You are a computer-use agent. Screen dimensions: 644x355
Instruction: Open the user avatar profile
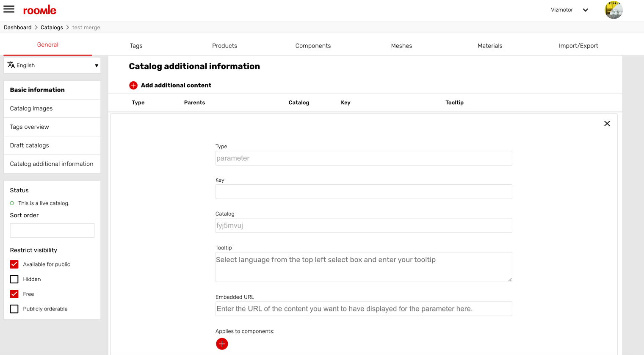[613, 10]
